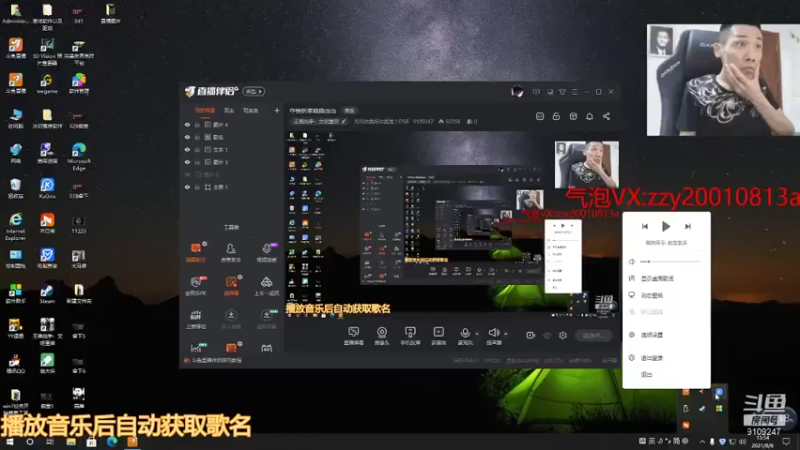Open Microsoft Edge from the taskbar
This screenshot has width=800, height=450.
pyautogui.click(x=112, y=442)
